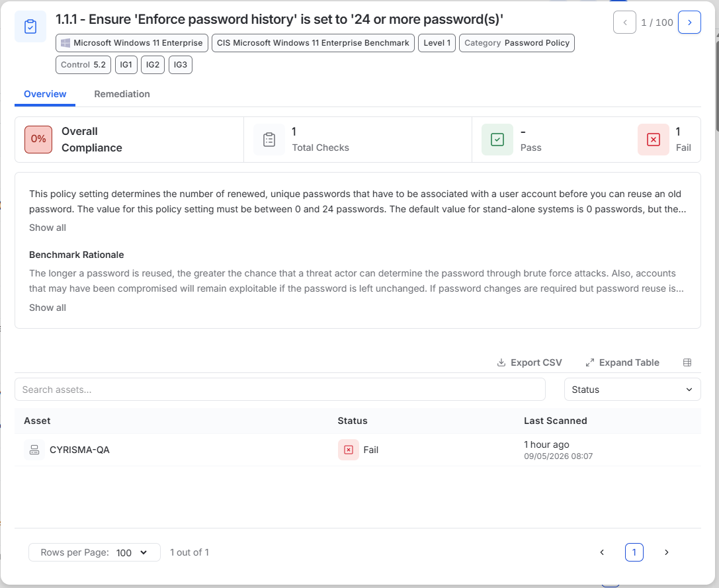Click the Asset column header
Viewport: 719px width, 588px height.
coord(37,421)
